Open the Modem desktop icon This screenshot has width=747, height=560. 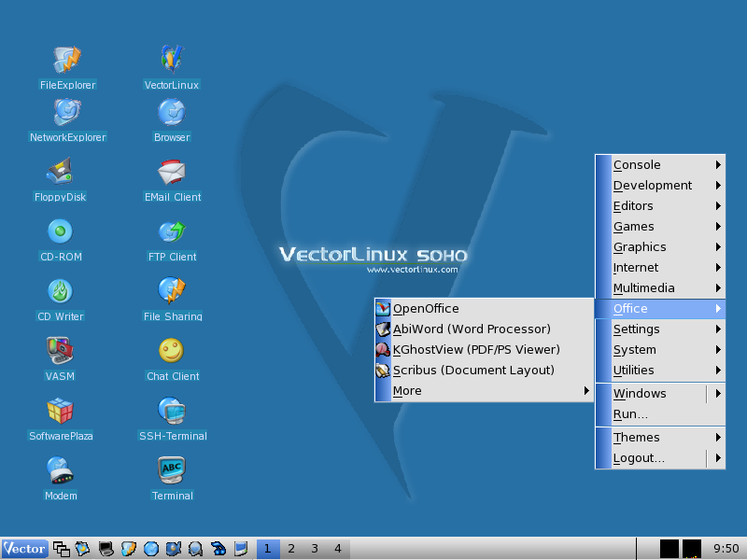coord(61,471)
